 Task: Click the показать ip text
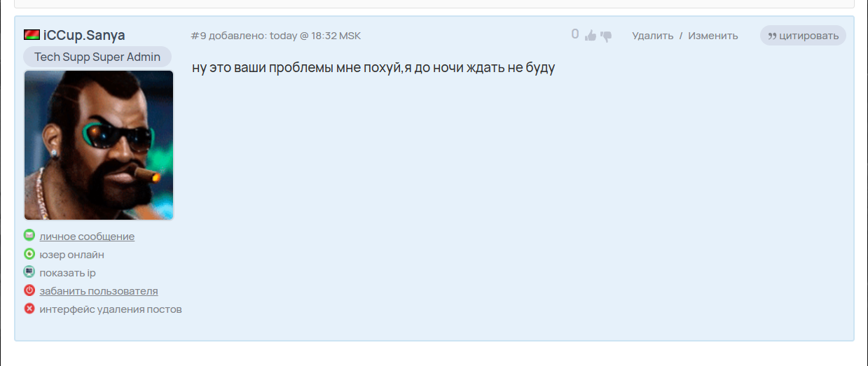(67, 273)
